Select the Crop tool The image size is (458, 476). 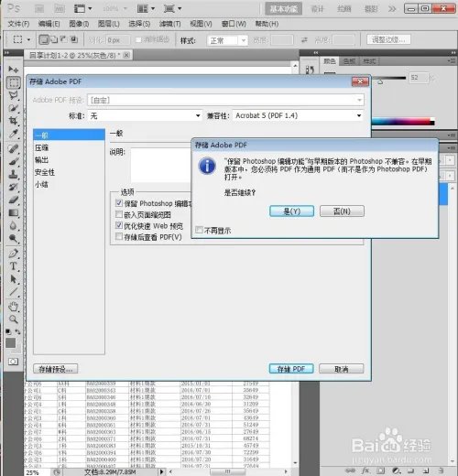[14, 121]
